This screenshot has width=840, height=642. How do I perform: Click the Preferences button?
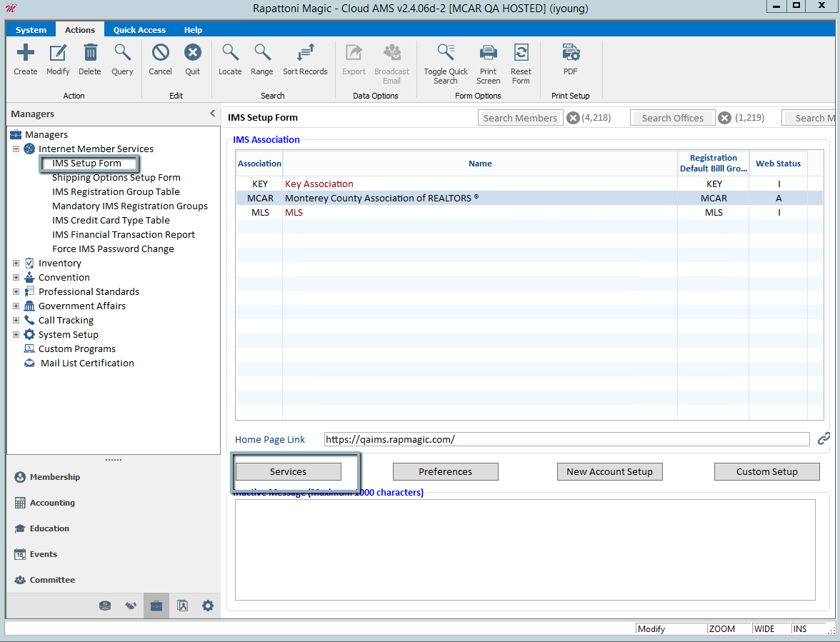(x=446, y=472)
